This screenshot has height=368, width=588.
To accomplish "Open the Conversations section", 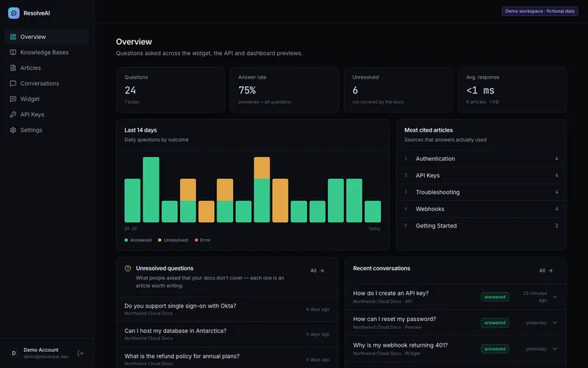I will pyautogui.click(x=47, y=83).
